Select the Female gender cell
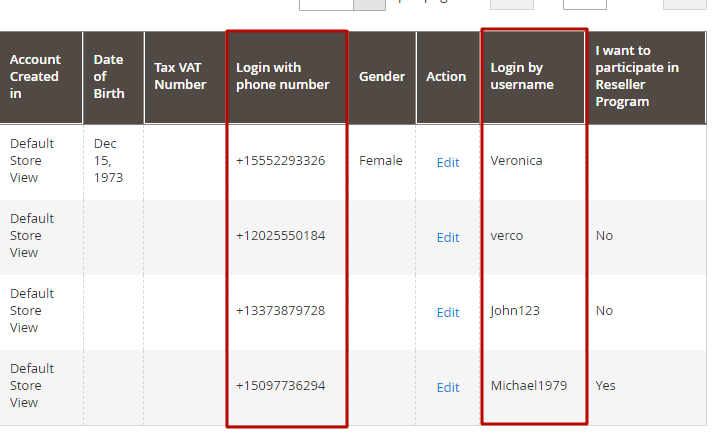Viewport: 715px width, 444px height. coord(382,161)
